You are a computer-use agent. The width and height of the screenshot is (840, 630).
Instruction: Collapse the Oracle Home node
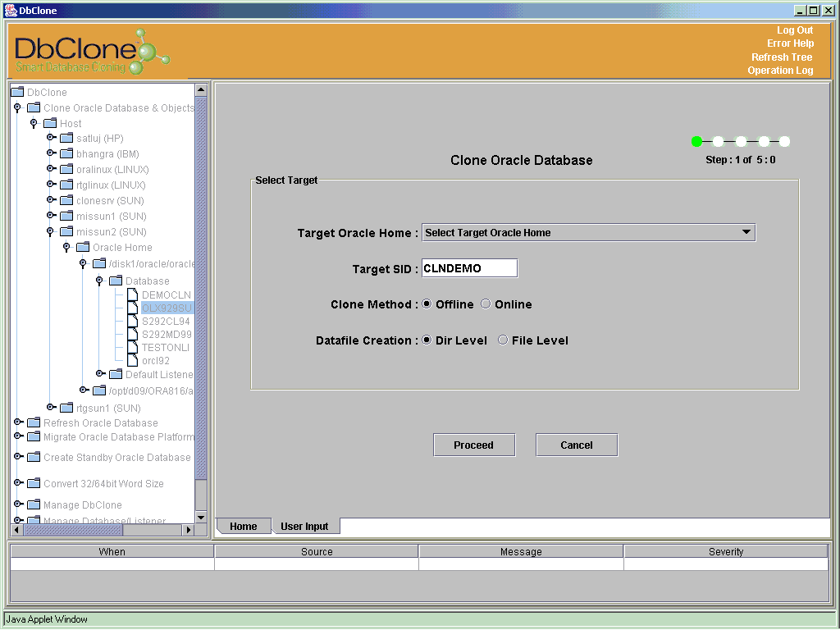click(66, 247)
